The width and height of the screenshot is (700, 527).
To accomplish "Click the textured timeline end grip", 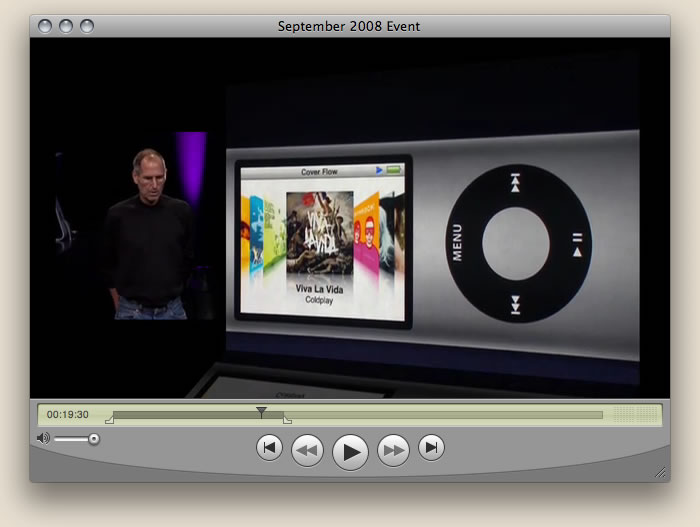I will tap(636, 414).
